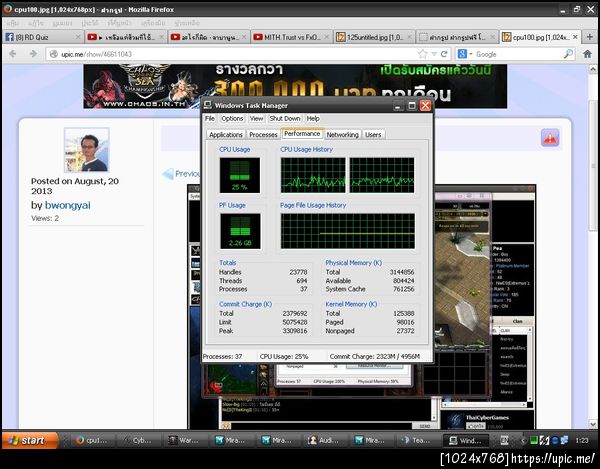Click Handles value 23778
Viewport: 600px width, 469px height.
click(298, 272)
